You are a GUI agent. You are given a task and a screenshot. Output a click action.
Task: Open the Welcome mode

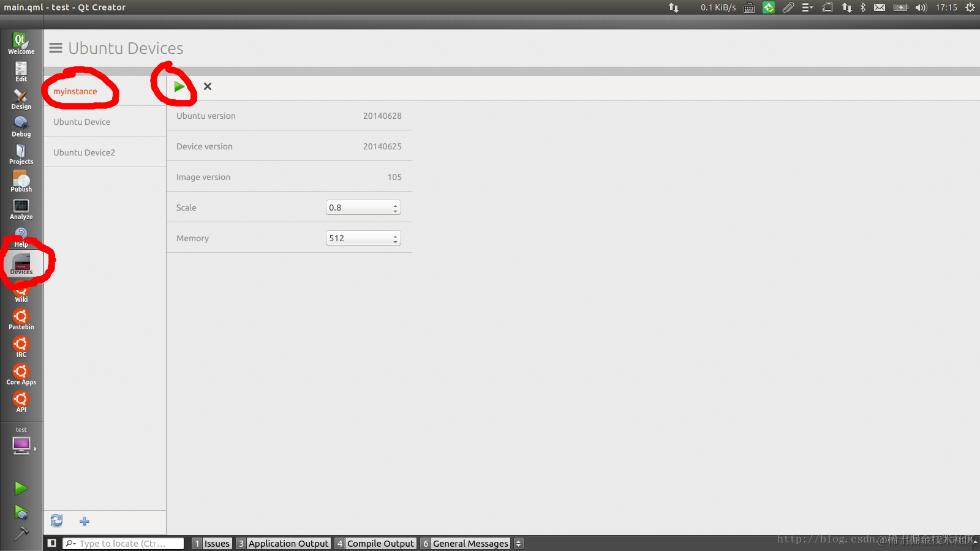coord(21,43)
